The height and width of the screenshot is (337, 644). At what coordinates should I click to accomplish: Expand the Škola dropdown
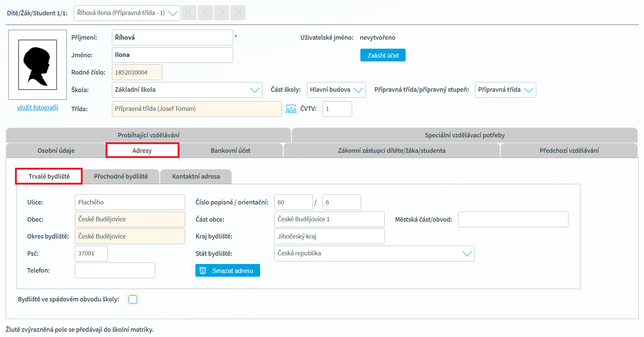[x=187, y=90]
